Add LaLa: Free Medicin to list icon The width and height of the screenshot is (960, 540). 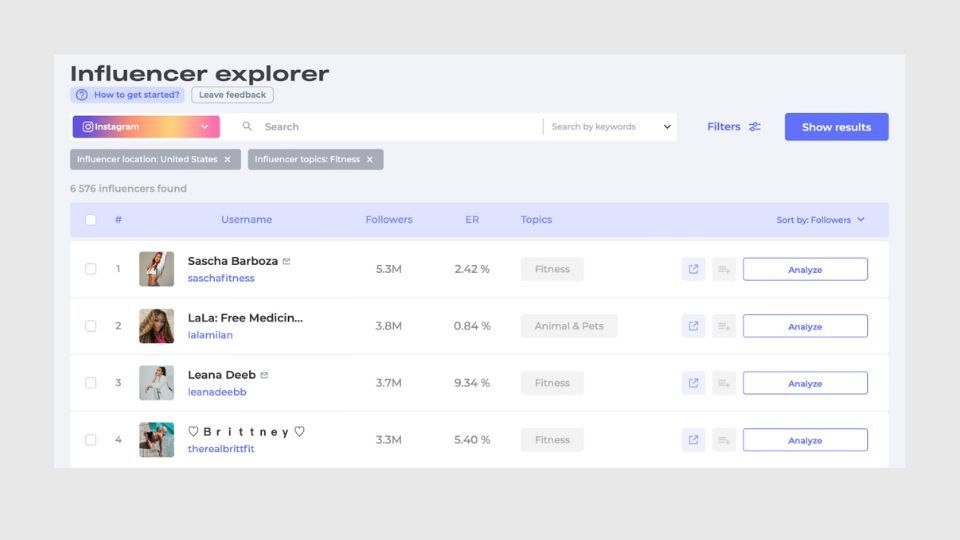(x=724, y=326)
